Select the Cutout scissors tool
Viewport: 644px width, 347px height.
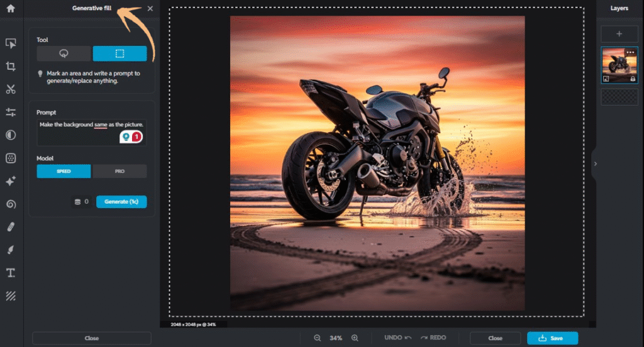pos(11,89)
